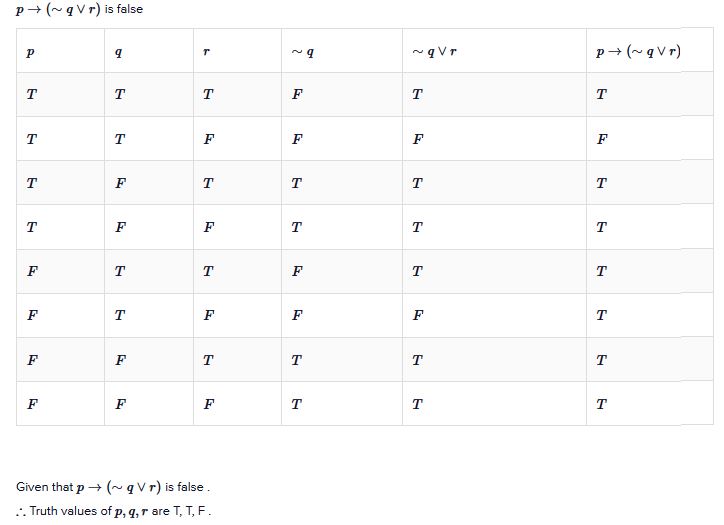Select the ~q value in the third data row
Image resolution: width=724 pixels, height=525 pixels.
click(x=296, y=183)
